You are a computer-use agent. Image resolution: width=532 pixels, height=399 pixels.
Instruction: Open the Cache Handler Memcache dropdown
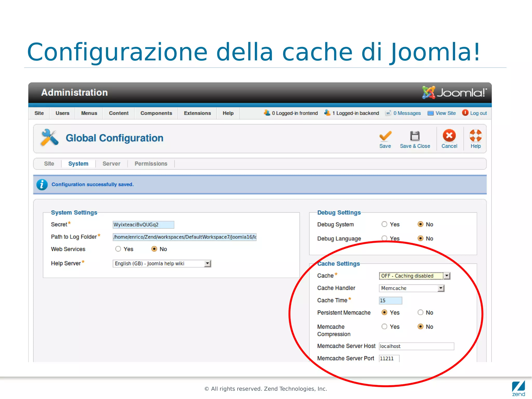pos(412,288)
